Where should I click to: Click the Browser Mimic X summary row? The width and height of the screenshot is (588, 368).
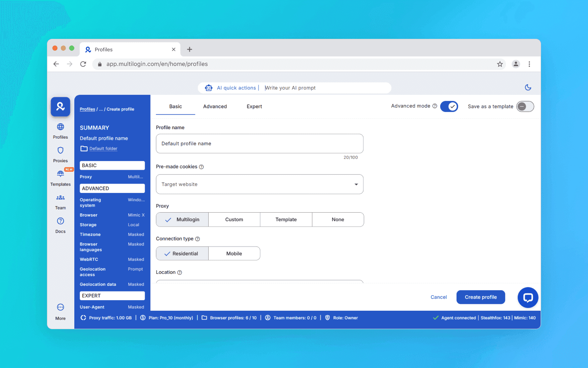[112, 215]
